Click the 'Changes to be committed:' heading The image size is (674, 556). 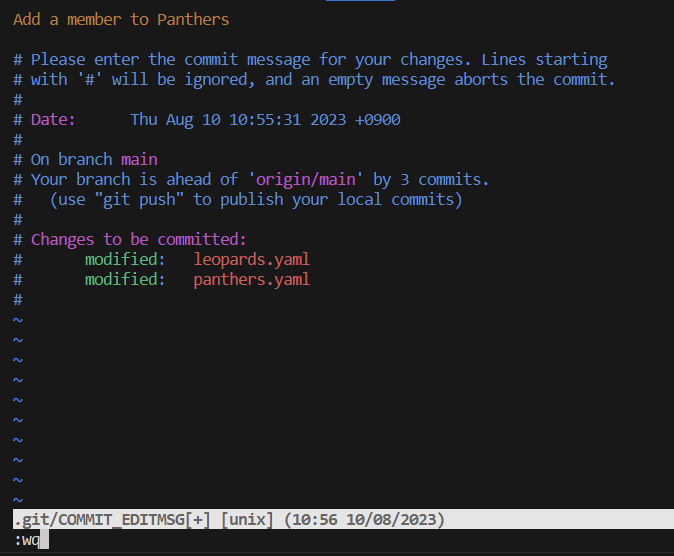point(138,240)
